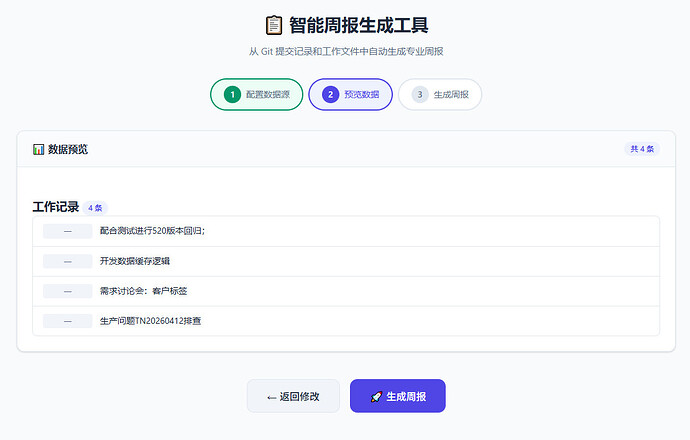Click the rocket icon on the 生成周报 button
Viewport: 690px width, 440px height.
[375, 397]
